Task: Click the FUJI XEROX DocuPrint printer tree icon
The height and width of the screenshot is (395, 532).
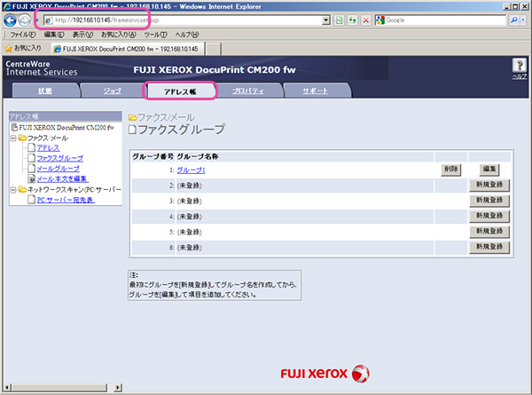Action: (12, 128)
